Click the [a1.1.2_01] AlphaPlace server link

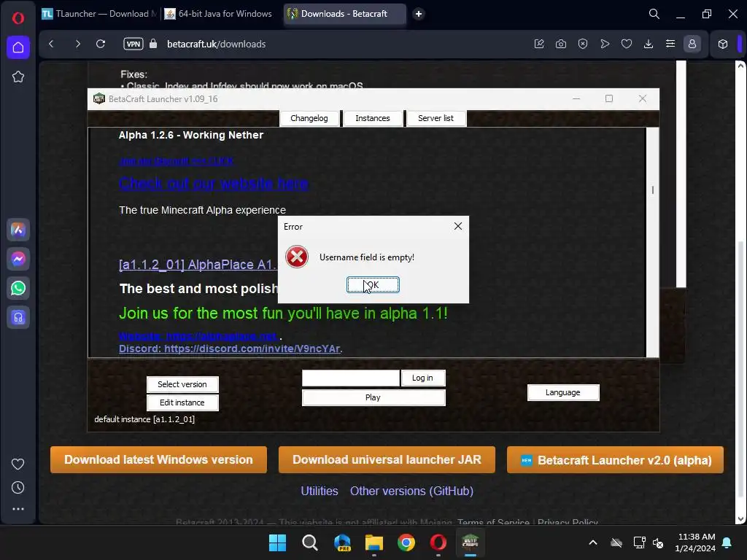(198, 265)
